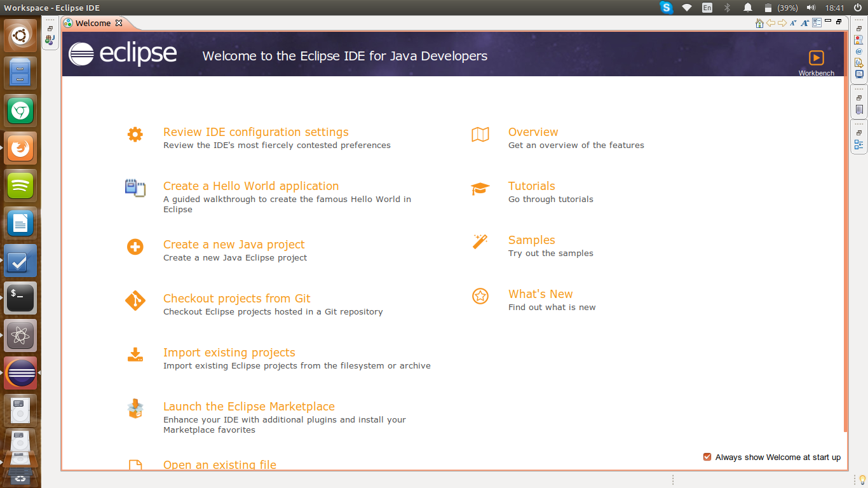Open Launch the Eclipse Marketplace link
The width and height of the screenshot is (868, 488).
[x=249, y=407]
